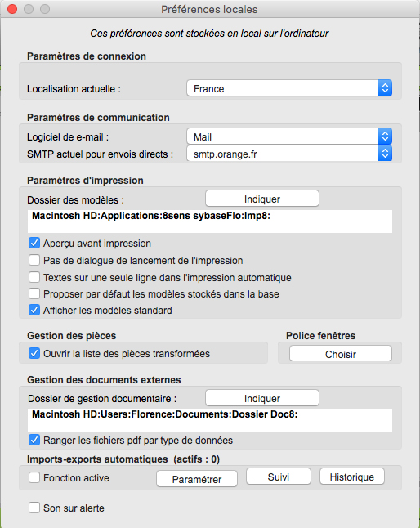Click the Suivi button
The height and width of the screenshot is (528, 420).
[x=279, y=477]
